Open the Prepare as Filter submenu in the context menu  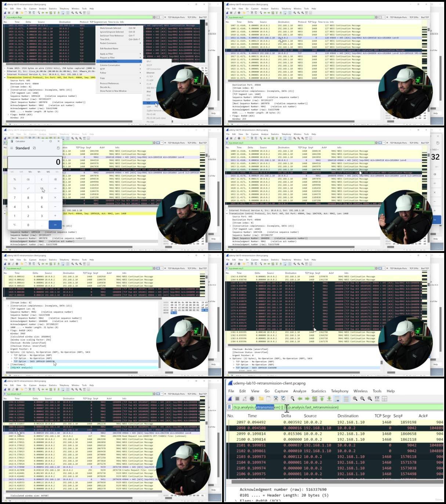(120, 58)
